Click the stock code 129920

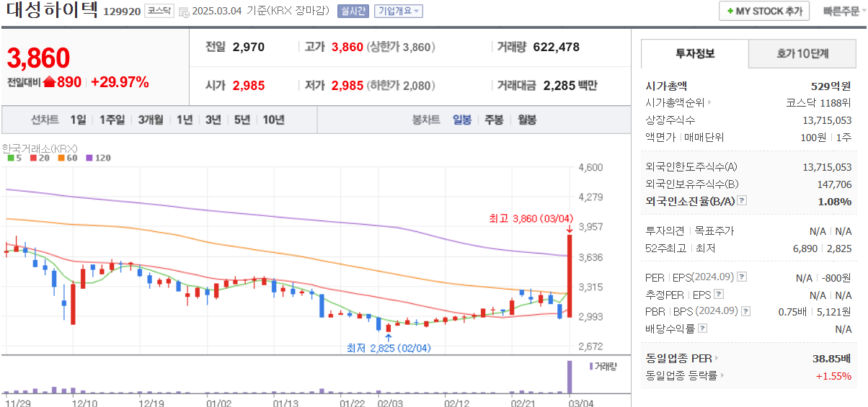[x=122, y=12]
